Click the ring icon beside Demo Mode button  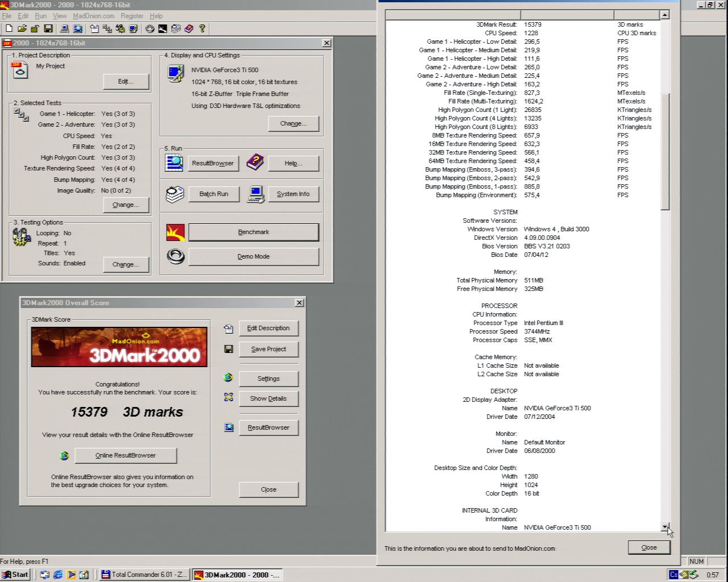click(x=176, y=256)
